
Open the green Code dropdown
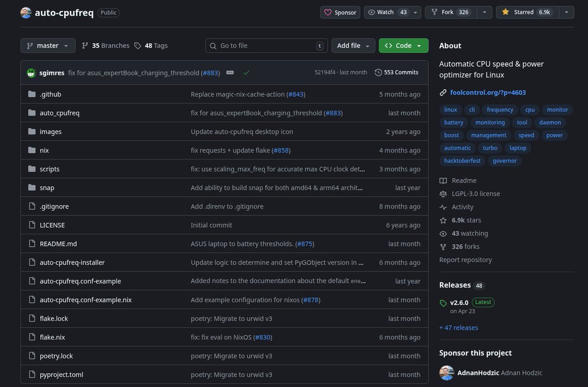click(403, 46)
